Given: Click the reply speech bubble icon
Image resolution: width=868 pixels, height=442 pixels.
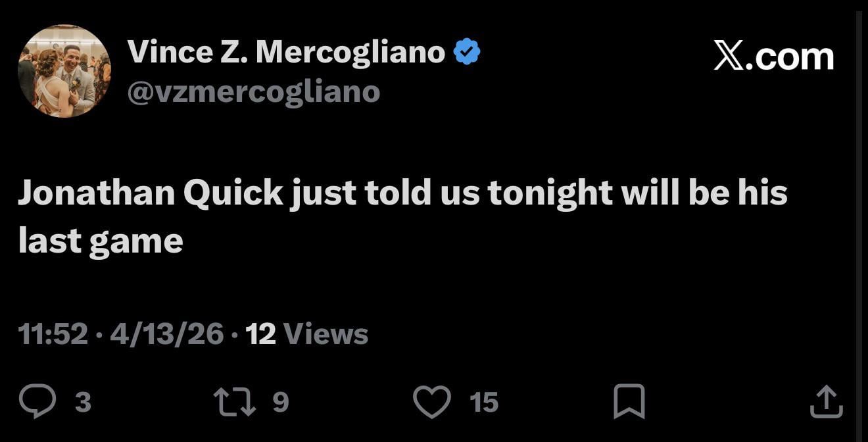Looking at the screenshot, I should pyautogui.click(x=37, y=401).
